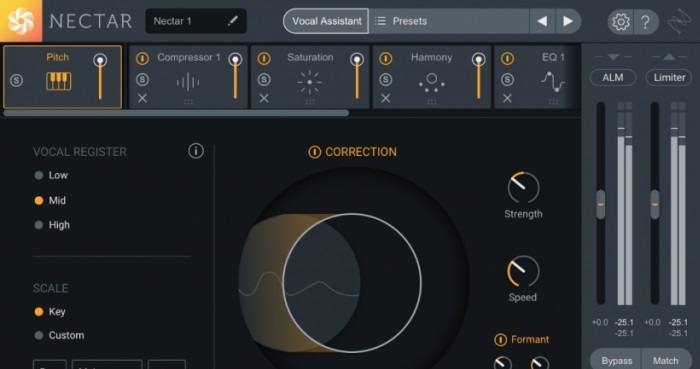Image resolution: width=700 pixels, height=369 pixels.
Task: Solo the Harmony module
Action: coord(386,79)
